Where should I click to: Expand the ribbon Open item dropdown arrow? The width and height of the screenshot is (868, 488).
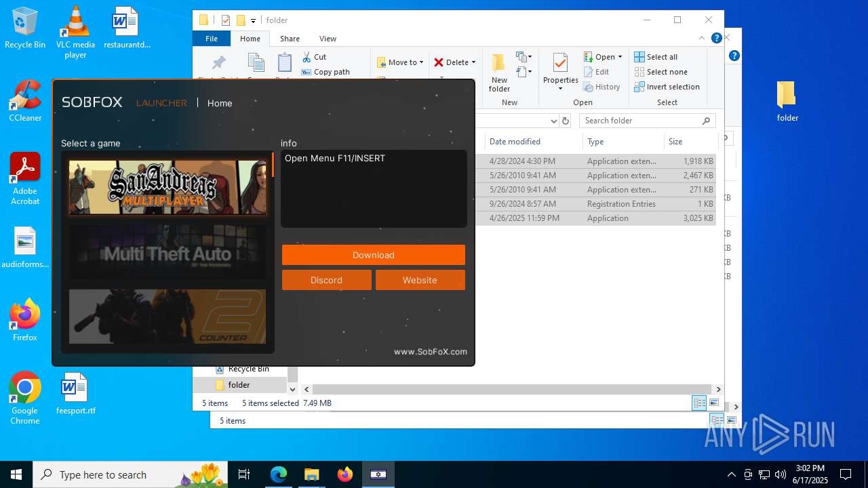click(x=620, y=57)
